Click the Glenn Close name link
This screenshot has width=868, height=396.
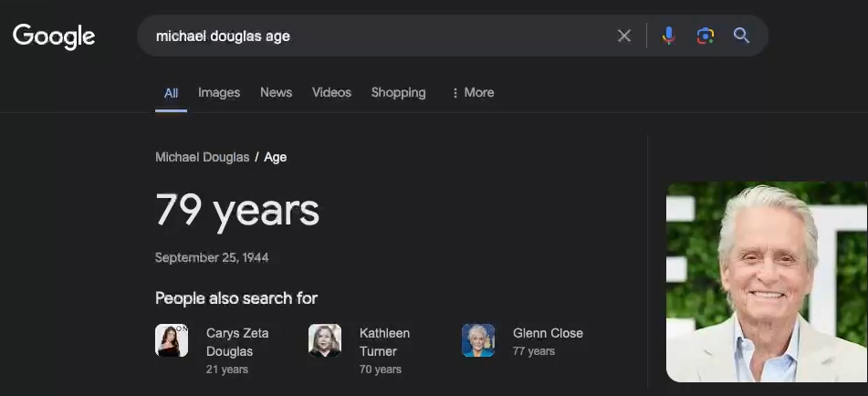point(548,333)
